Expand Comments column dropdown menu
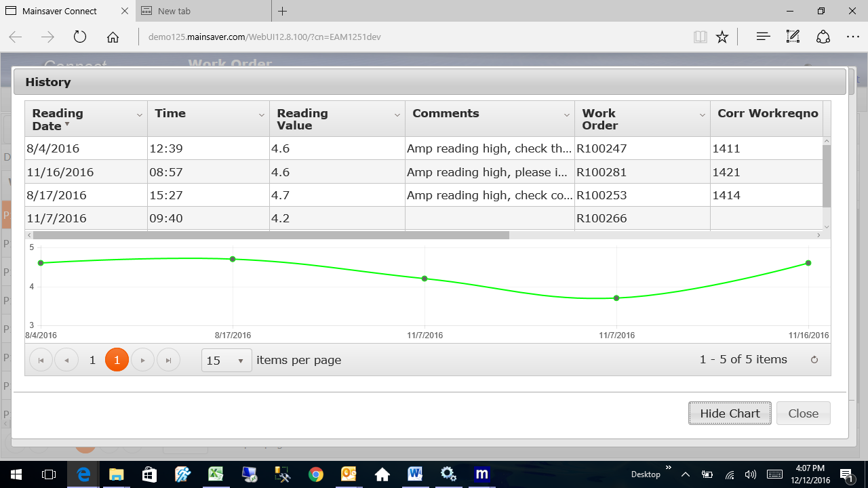Image resolution: width=868 pixels, height=488 pixels. (567, 115)
